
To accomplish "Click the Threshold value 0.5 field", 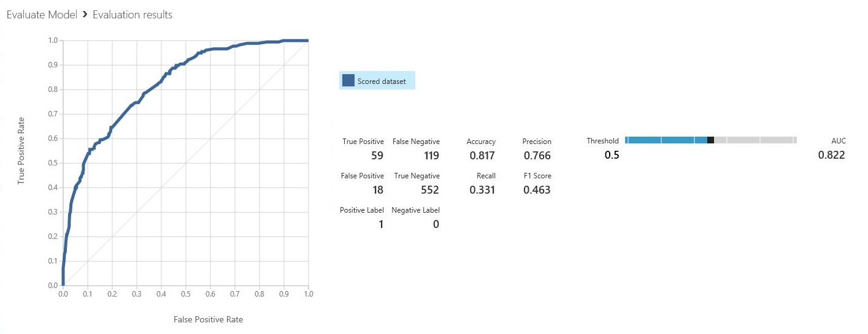I will point(612,155).
